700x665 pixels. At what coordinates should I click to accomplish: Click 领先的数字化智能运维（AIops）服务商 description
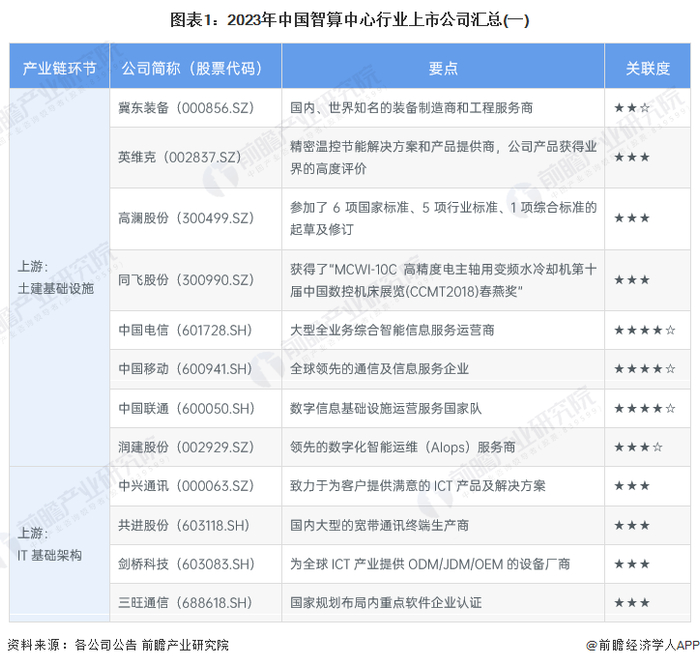click(x=402, y=447)
